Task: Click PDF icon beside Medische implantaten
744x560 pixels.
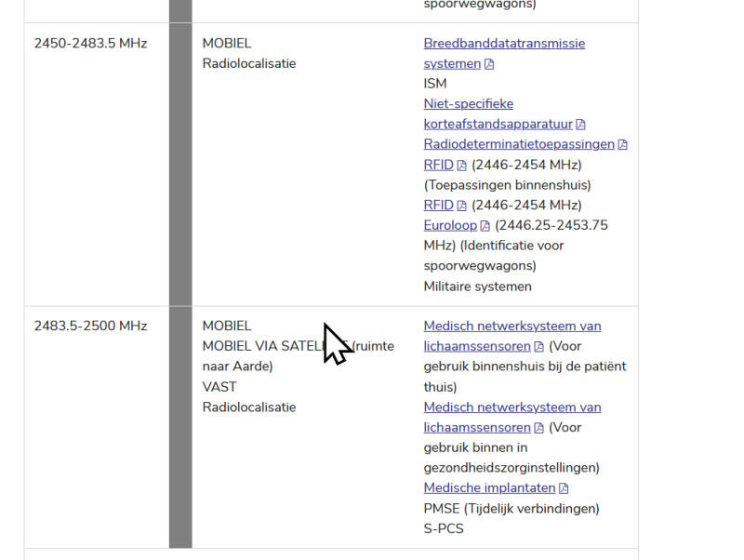Action: tap(564, 488)
